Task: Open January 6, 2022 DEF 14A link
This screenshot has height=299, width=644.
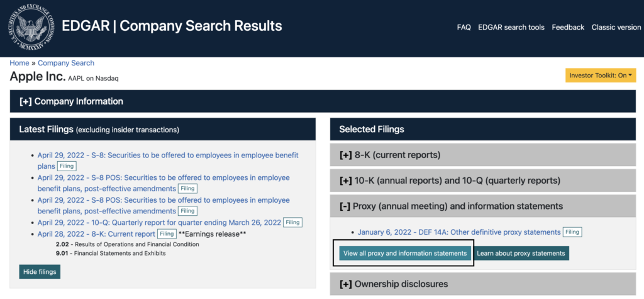Action: (x=459, y=232)
